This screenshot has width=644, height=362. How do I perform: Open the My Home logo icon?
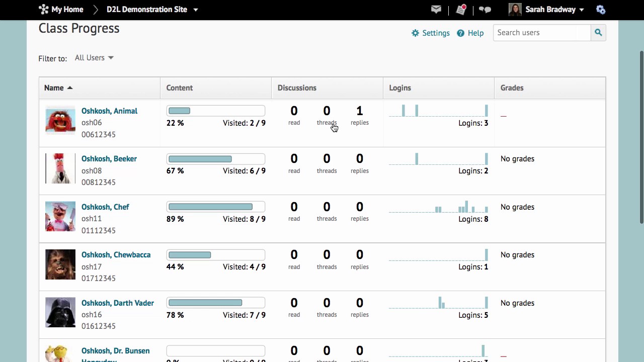(x=44, y=10)
